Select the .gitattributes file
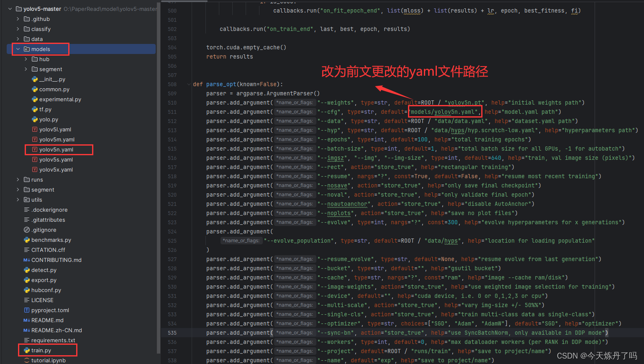 48,220
